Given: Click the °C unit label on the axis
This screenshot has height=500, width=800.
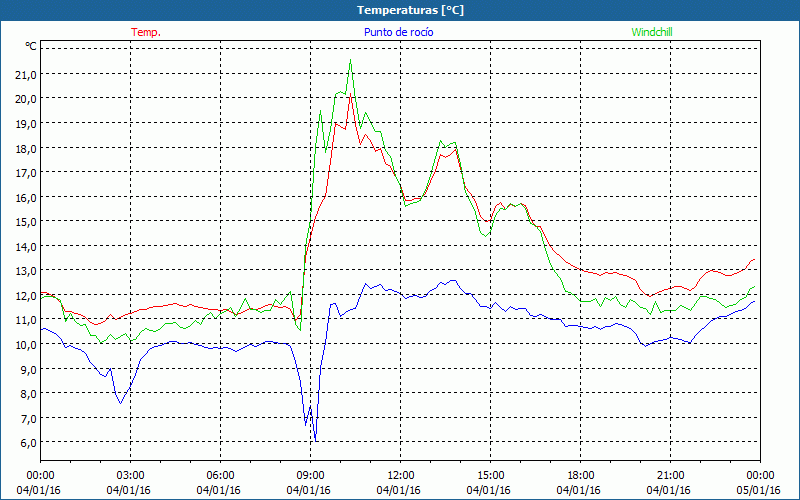Looking at the screenshot, I should click(x=31, y=46).
